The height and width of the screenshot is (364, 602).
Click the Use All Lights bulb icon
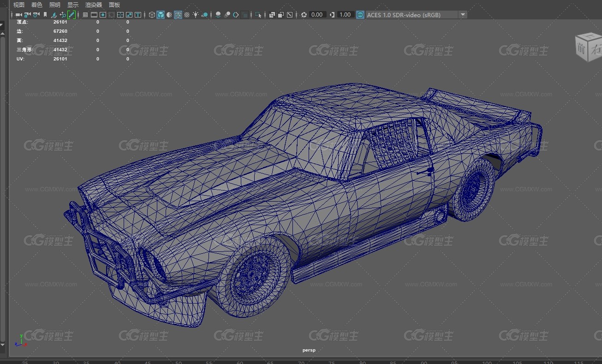point(196,15)
